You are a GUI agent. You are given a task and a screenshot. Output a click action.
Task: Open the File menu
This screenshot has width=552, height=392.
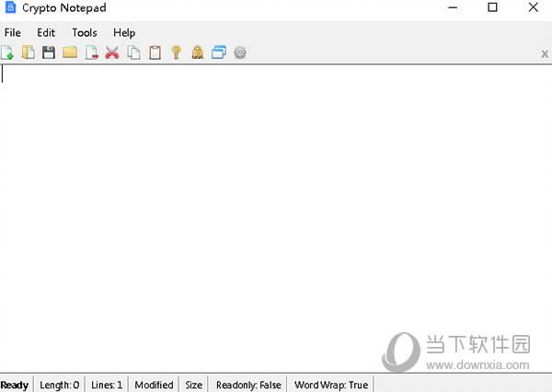point(12,33)
